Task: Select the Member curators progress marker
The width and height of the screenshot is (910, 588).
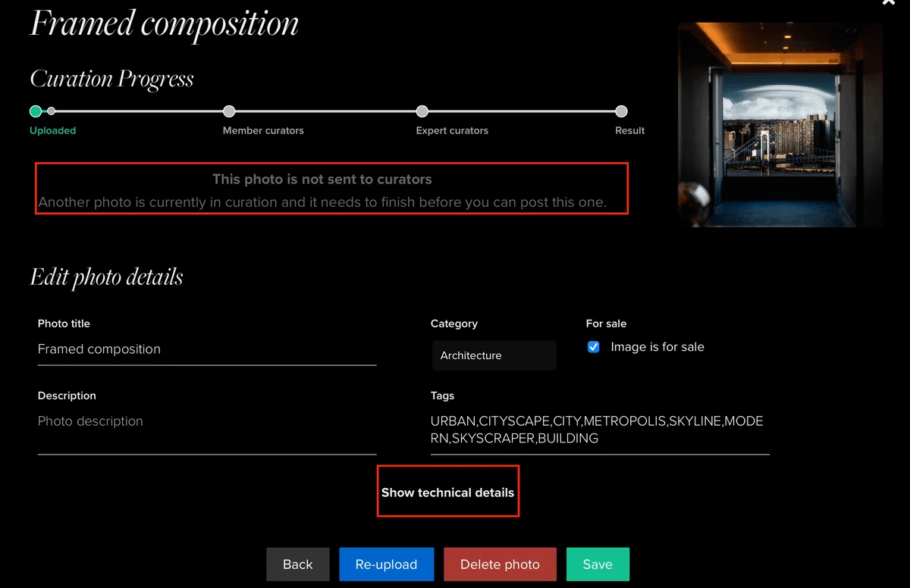Action: tap(229, 111)
